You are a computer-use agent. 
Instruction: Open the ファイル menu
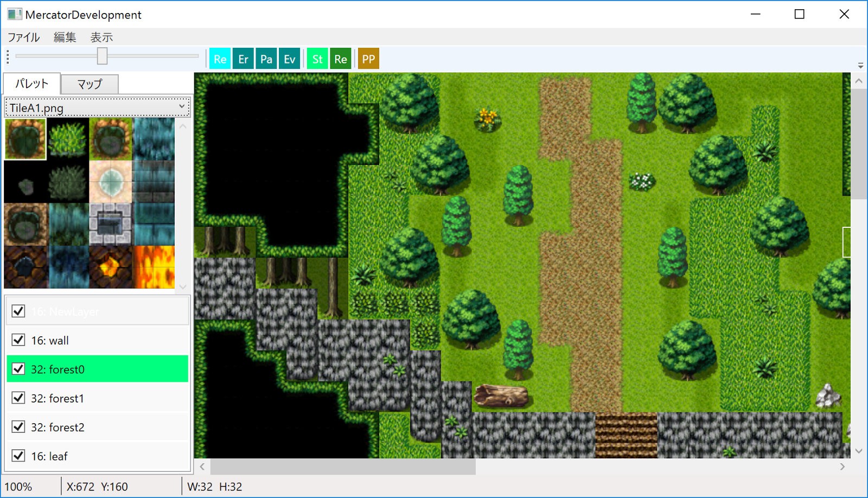coord(23,37)
